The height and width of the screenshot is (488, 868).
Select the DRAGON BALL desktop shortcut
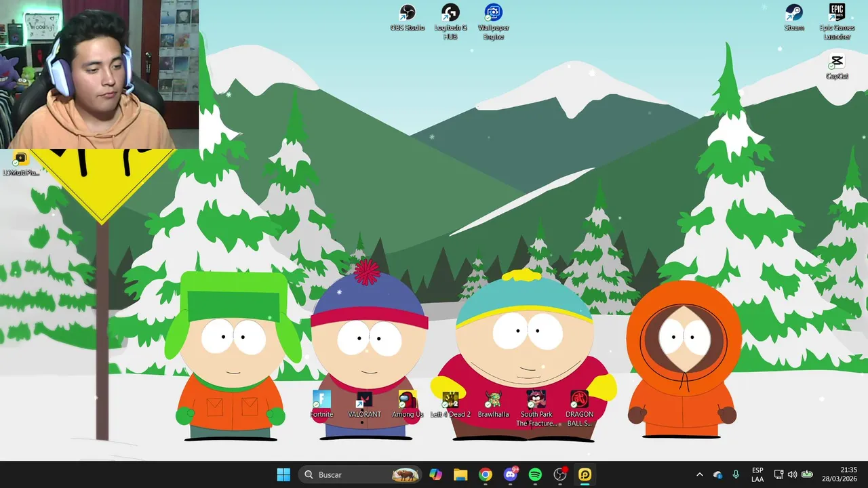(579, 409)
